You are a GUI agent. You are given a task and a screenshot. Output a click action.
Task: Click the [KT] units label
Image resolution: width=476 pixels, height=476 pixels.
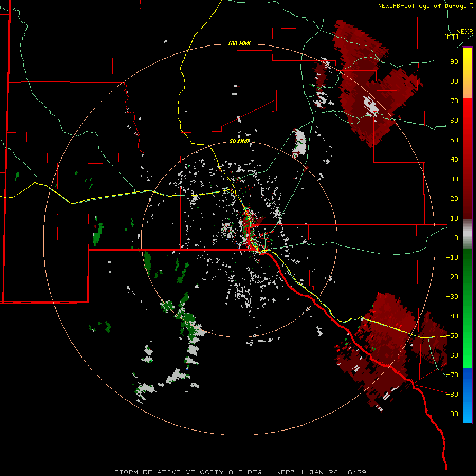(451, 36)
